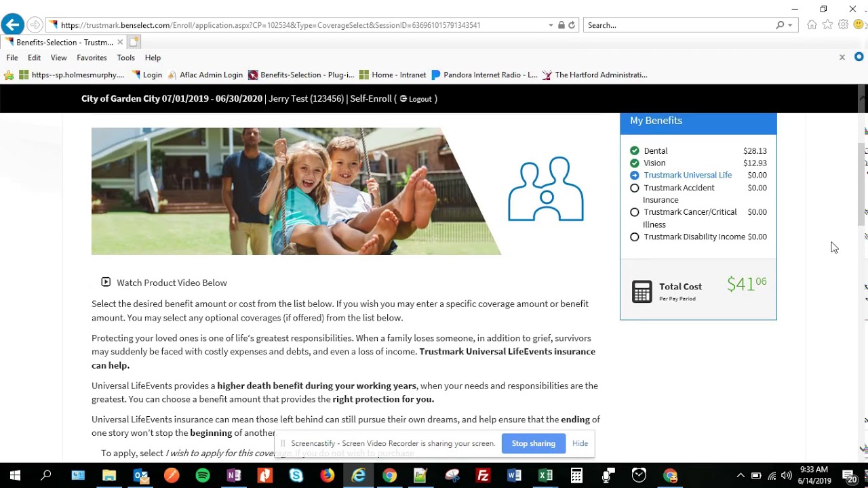Open Calculator from the taskbar
The width and height of the screenshot is (868, 488).
tap(576, 476)
